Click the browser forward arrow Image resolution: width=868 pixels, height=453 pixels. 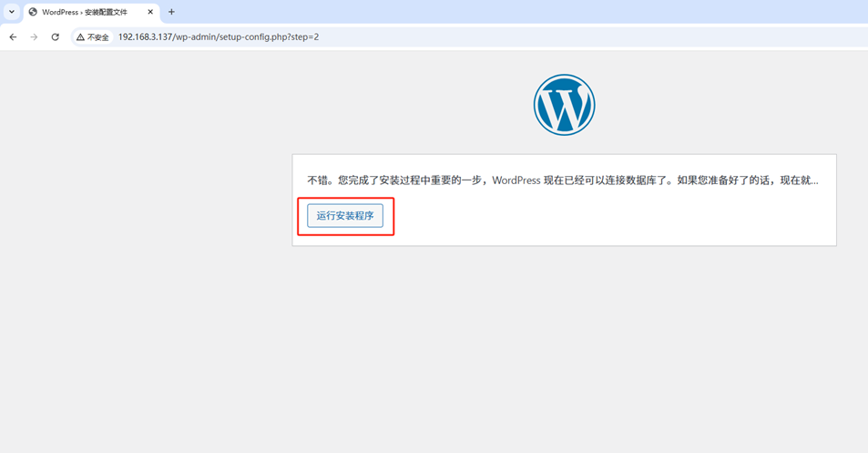click(34, 37)
